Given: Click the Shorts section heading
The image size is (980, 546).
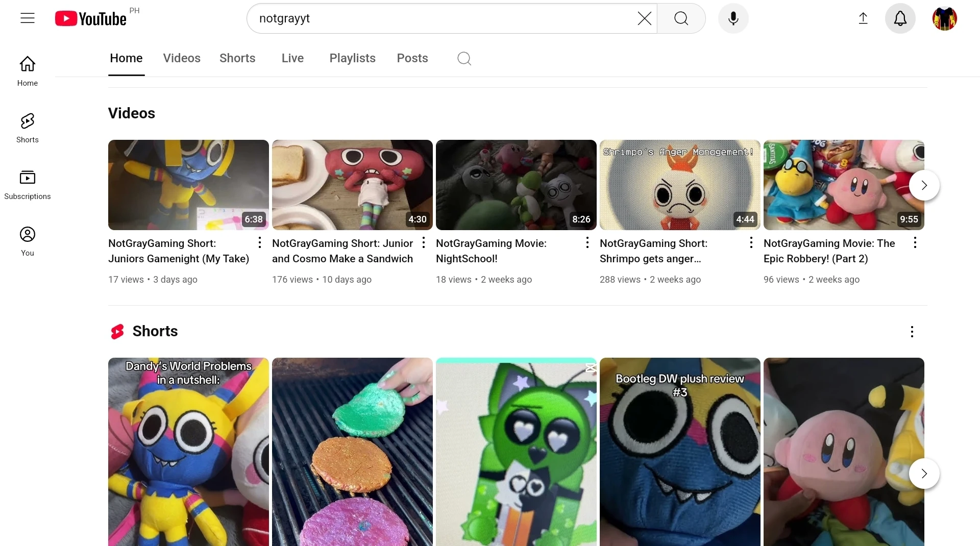Looking at the screenshot, I should pyautogui.click(x=155, y=331).
